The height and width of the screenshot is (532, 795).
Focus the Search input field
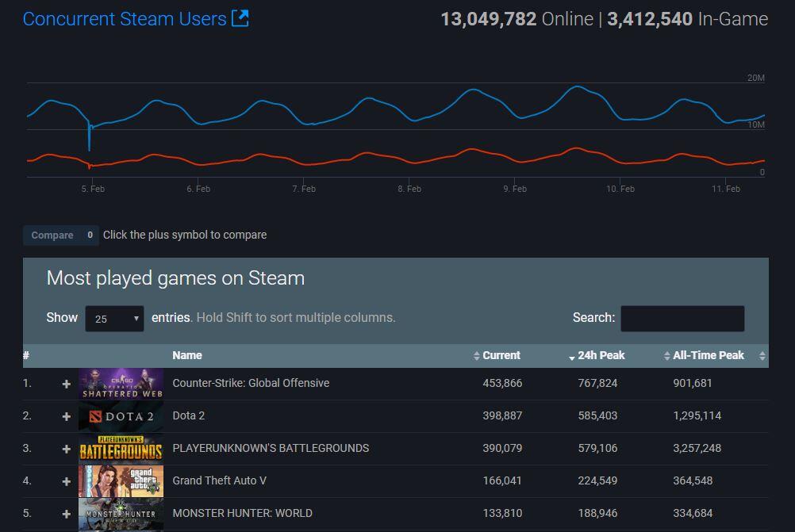click(682, 319)
